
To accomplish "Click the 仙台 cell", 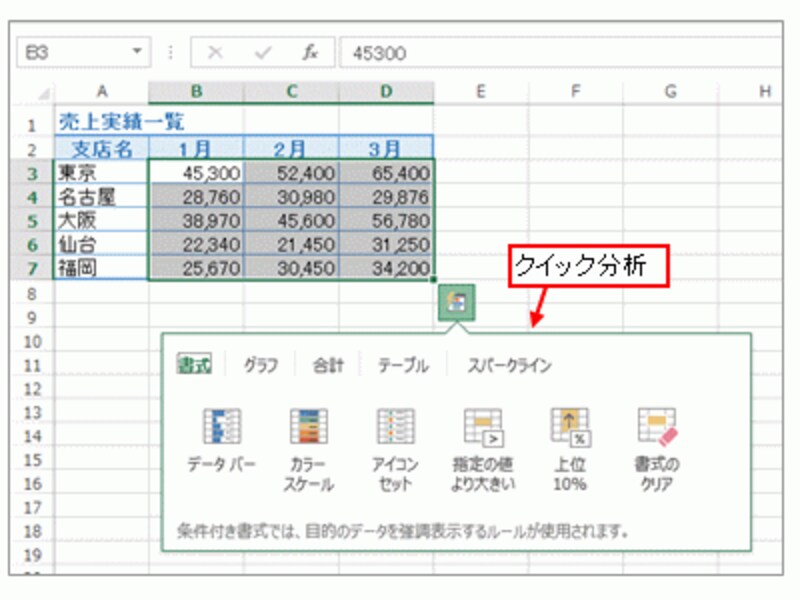I will tap(102, 244).
